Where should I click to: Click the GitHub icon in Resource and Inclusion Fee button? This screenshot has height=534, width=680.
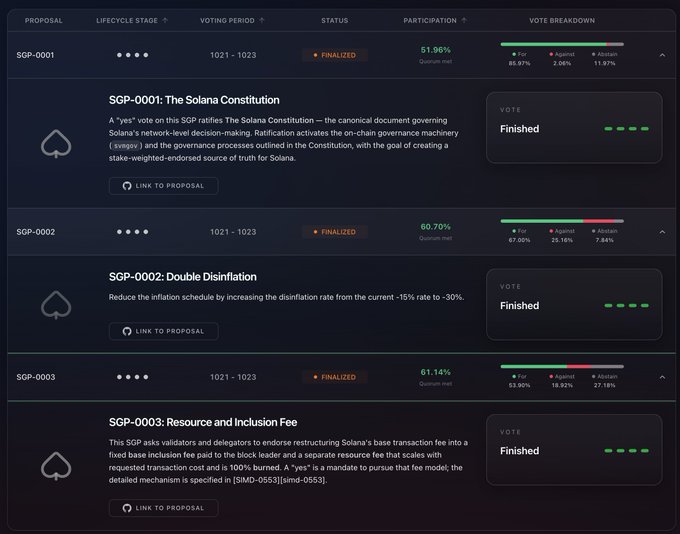pos(127,508)
